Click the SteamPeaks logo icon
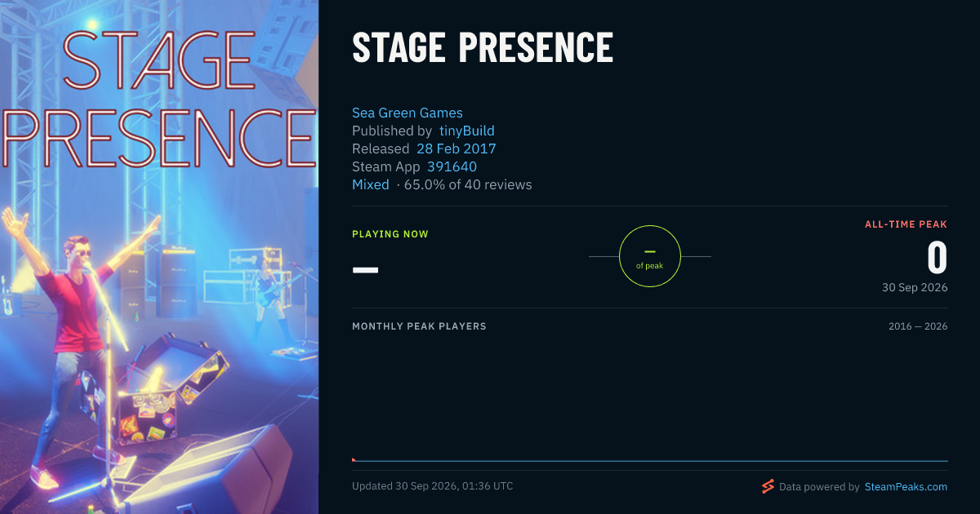This screenshot has width=980, height=514. 768,486
